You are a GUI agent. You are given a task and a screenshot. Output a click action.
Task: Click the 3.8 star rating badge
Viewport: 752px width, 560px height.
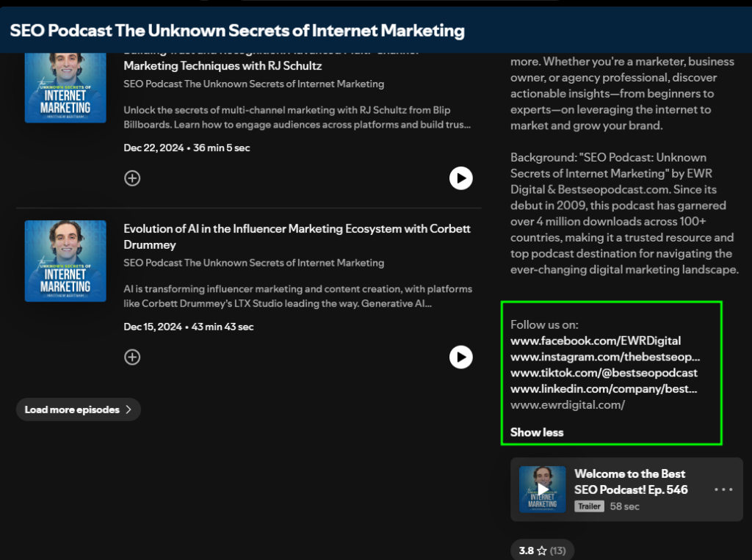(x=542, y=550)
